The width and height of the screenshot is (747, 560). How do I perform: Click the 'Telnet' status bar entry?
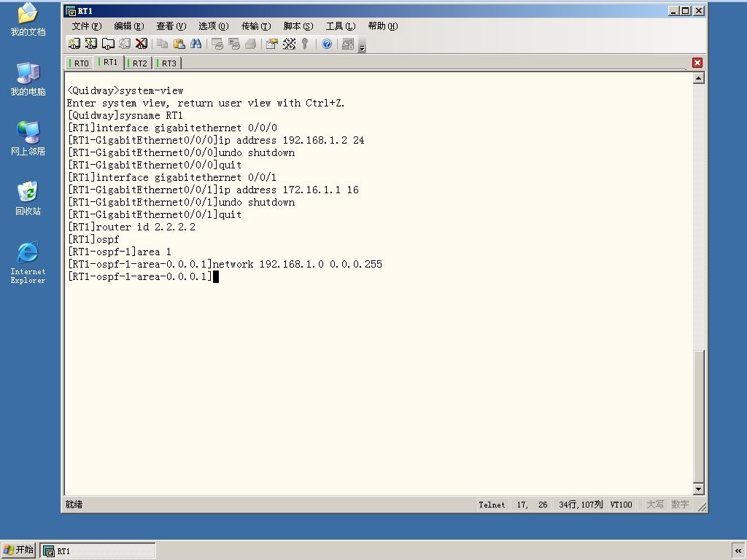tap(492, 505)
